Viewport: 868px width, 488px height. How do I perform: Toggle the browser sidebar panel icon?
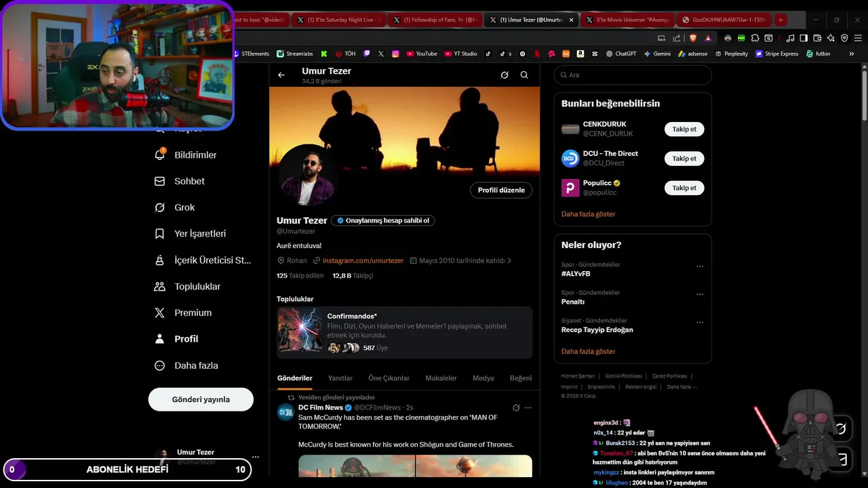804,38
